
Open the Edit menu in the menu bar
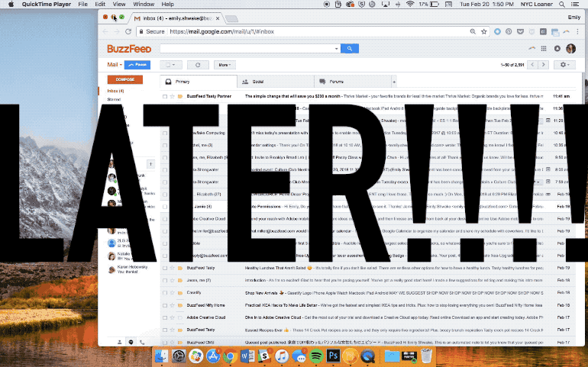(100, 4)
